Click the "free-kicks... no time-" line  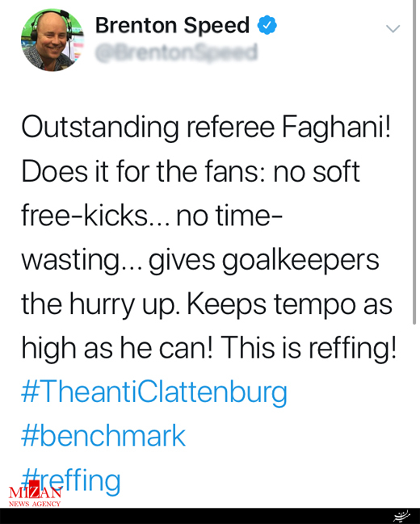(x=152, y=216)
